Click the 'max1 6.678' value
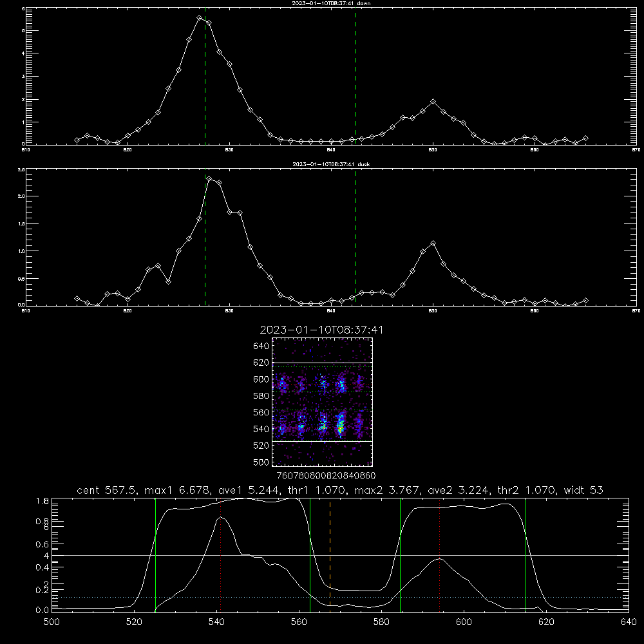This screenshot has height=644, width=644. [x=178, y=490]
